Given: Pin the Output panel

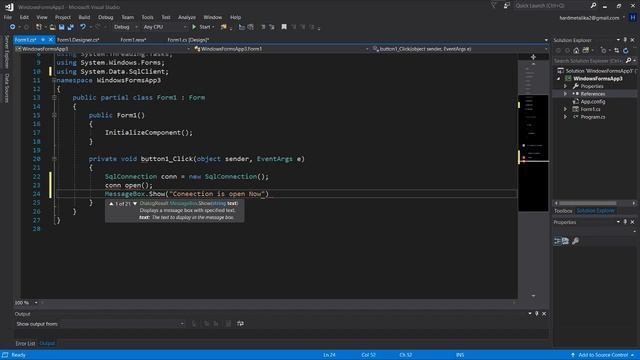Looking at the screenshot, I should coord(537,313).
